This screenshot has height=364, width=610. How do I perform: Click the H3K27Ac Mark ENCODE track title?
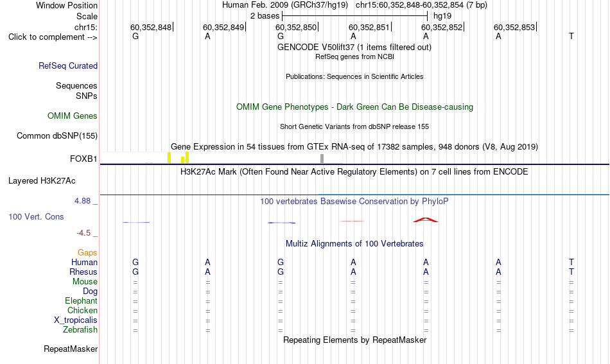click(354, 172)
